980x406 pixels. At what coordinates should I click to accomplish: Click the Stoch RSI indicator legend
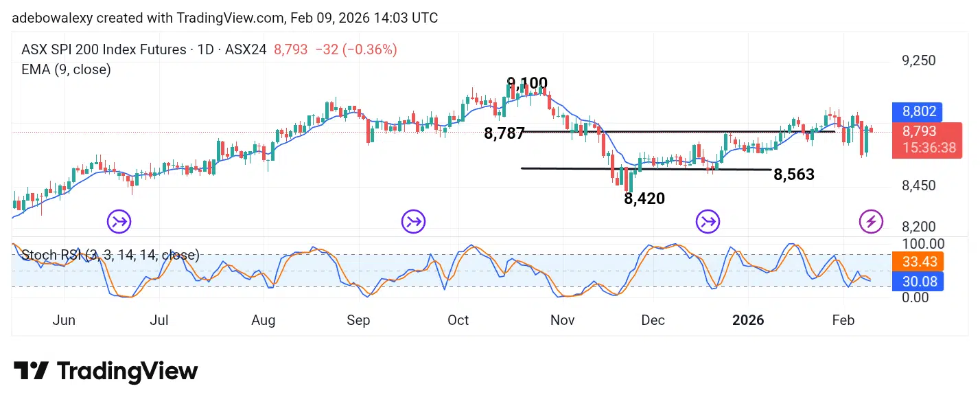coord(110,256)
